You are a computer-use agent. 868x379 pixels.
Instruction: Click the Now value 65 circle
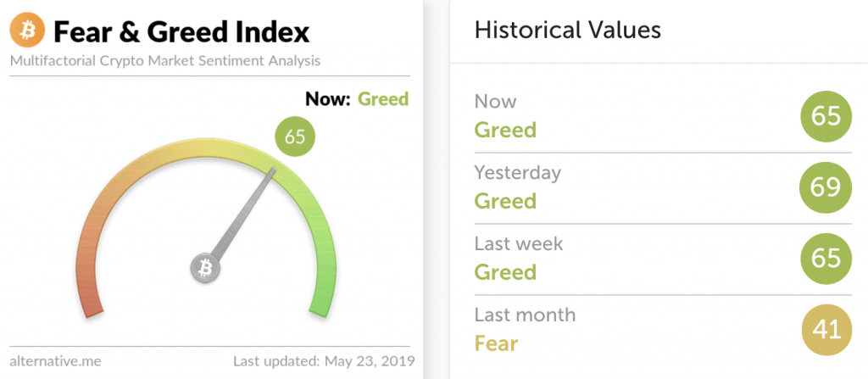pos(825,115)
